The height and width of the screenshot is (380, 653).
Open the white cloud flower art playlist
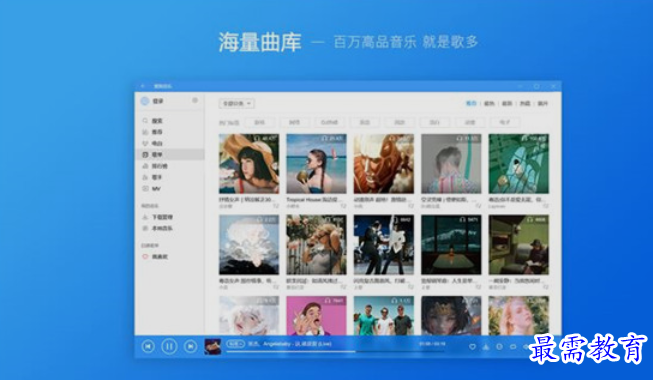(x=249, y=245)
